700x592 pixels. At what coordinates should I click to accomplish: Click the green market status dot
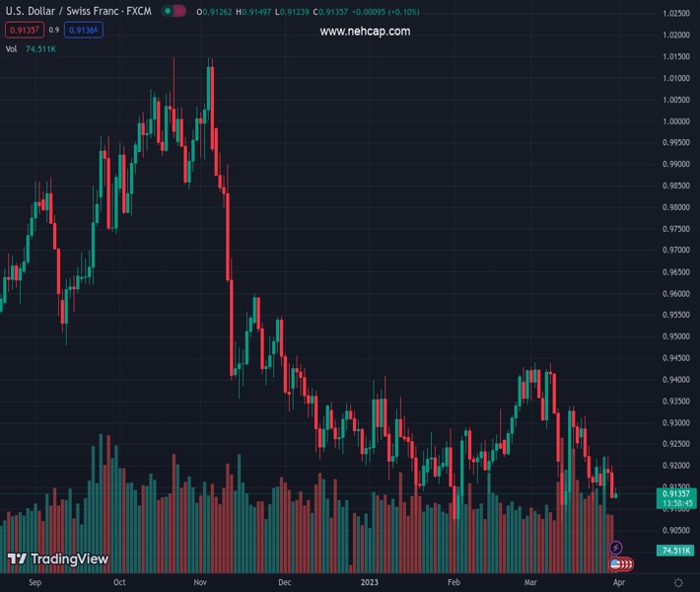(167, 12)
